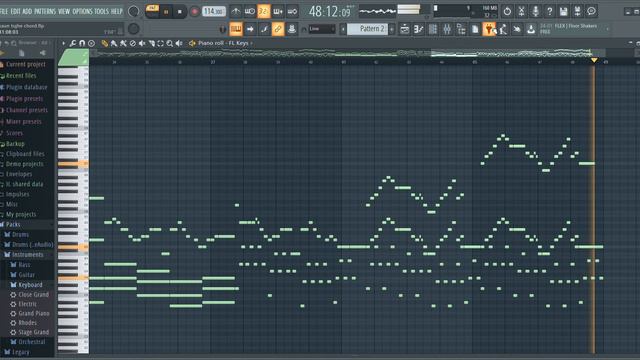
Task: Click the piano roll overview scrollbar strip
Action: (x=347, y=53)
